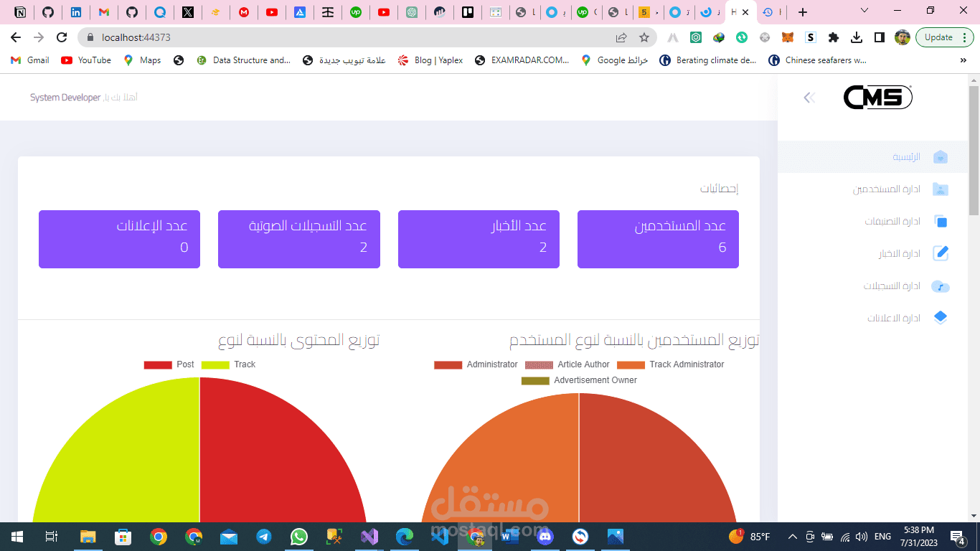This screenshot has height=551, width=980.
Task: Switch to the Trello tab
Action: (468, 12)
